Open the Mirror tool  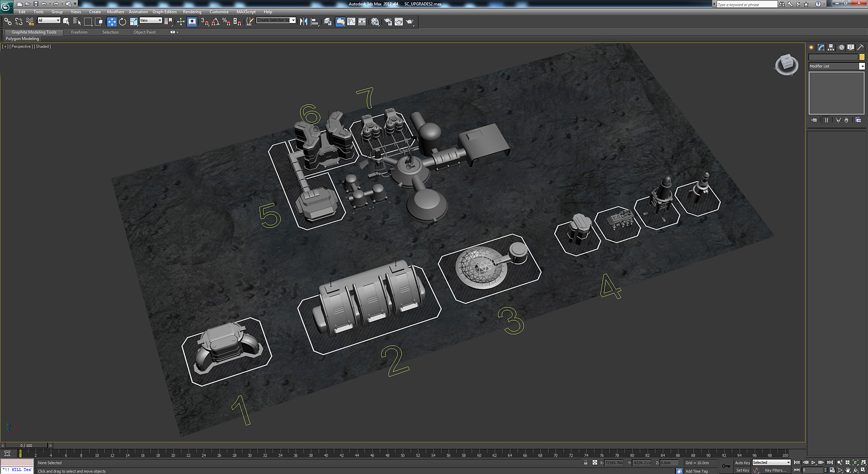click(x=303, y=21)
